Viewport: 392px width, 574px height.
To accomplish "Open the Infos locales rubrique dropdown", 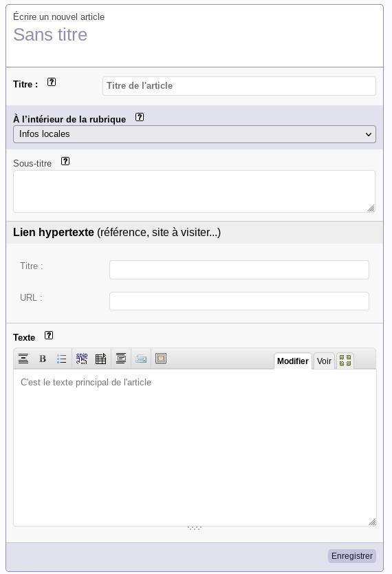I will click(x=195, y=134).
